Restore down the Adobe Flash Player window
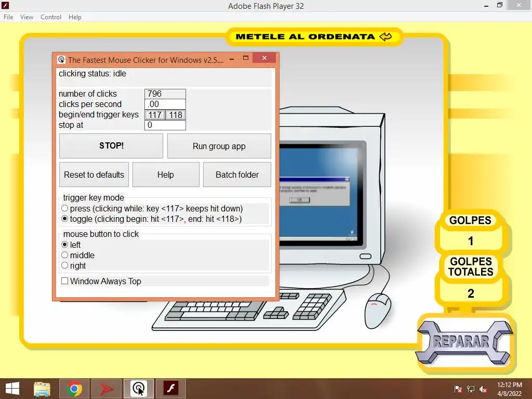The image size is (532, 399). pos(500,5)
